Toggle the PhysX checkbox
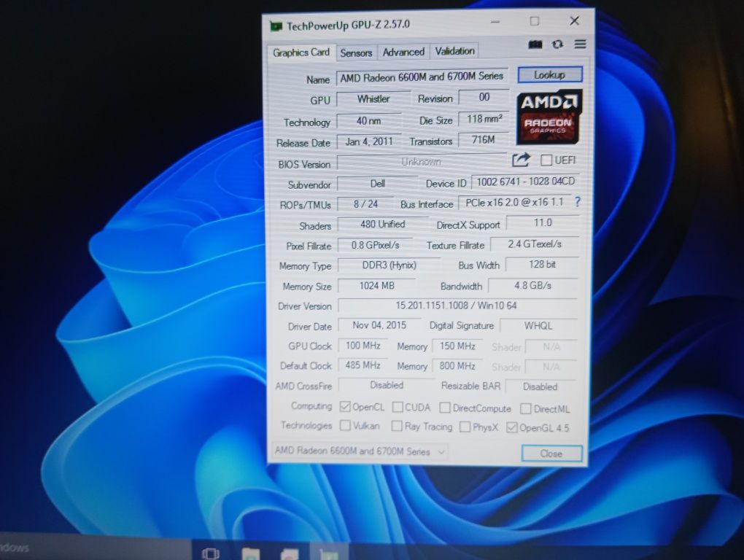 tap(465, 427)
